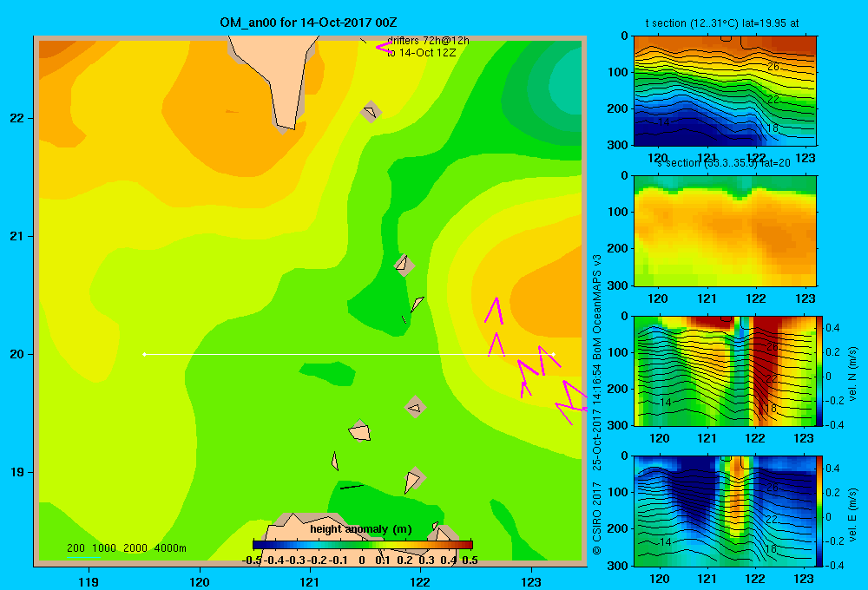Click the latitude 21 axis label on main map
The width and height of the screenshot is (868, 590).
(x=17, y=236)
